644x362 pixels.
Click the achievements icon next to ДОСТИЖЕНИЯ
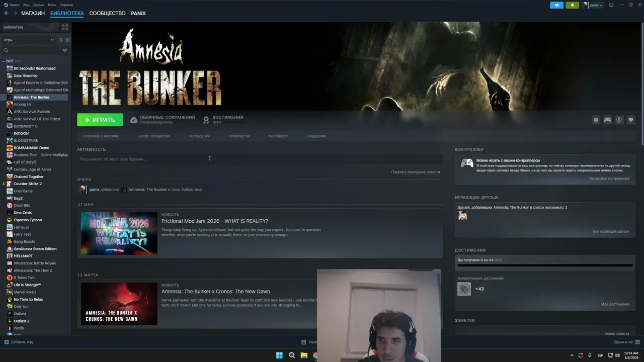coord(206,120)
